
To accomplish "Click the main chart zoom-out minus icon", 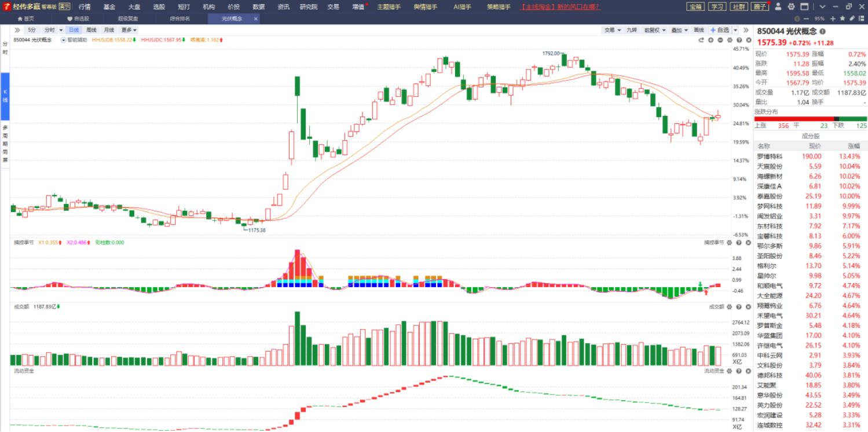I will click(x=720, y=40).
